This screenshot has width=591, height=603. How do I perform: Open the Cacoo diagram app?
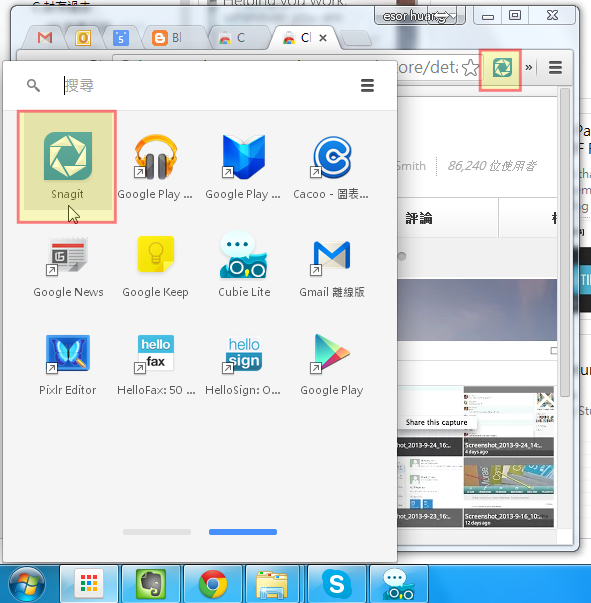tap(331, 167)
